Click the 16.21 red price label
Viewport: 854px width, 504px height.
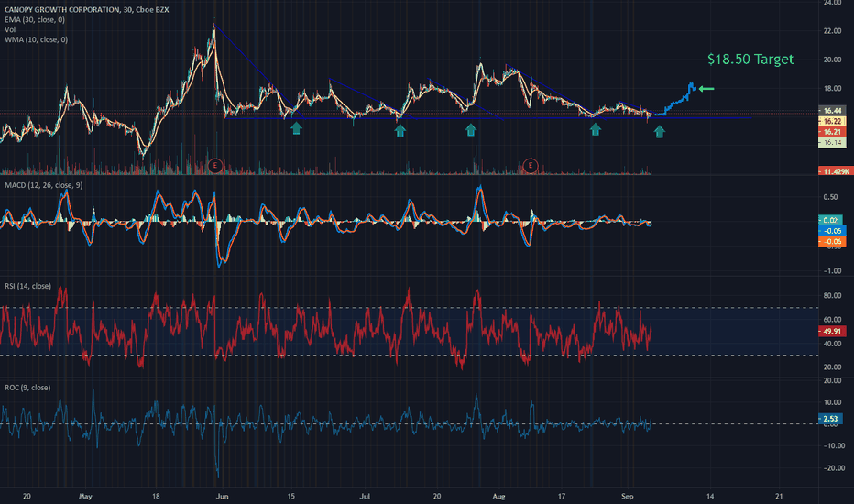coord(832,132)
